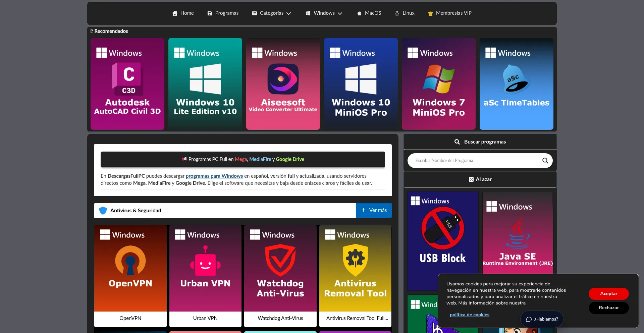This screenshot has height=333, width=644.
Task: Click the Linux penguin icon in navigation
Action: [396, 13]
